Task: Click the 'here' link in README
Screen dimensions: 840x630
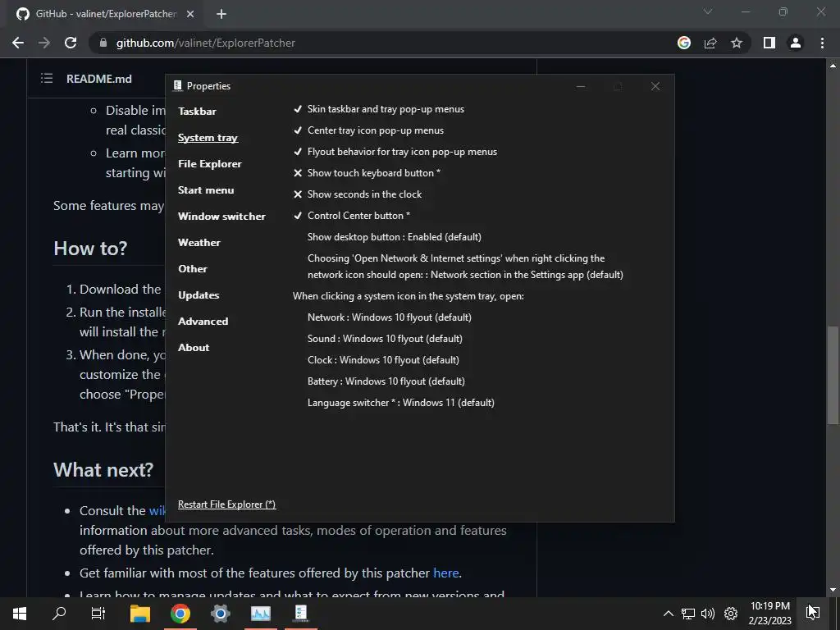Action: coord(445,573)
